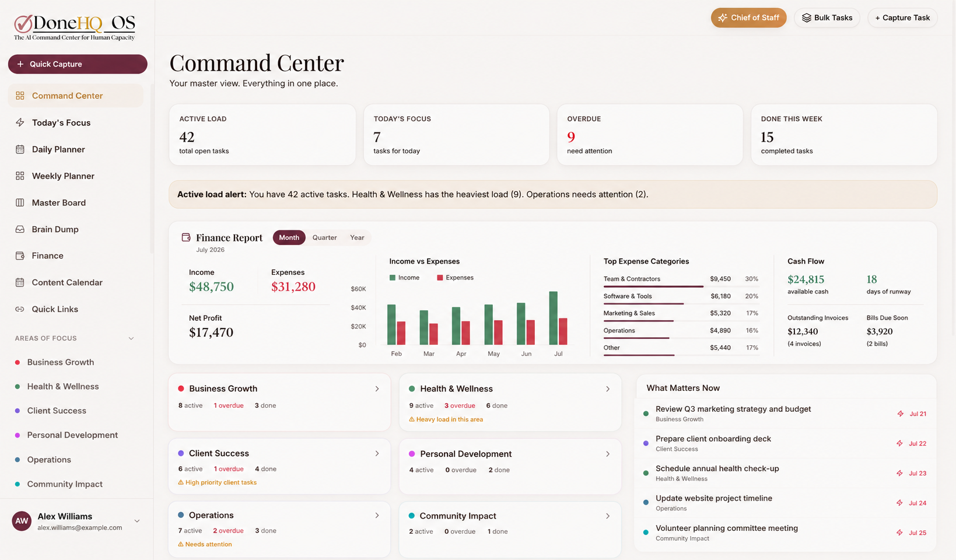
Task: Click the columns icon beside Master Board
Action: point(20,202)
